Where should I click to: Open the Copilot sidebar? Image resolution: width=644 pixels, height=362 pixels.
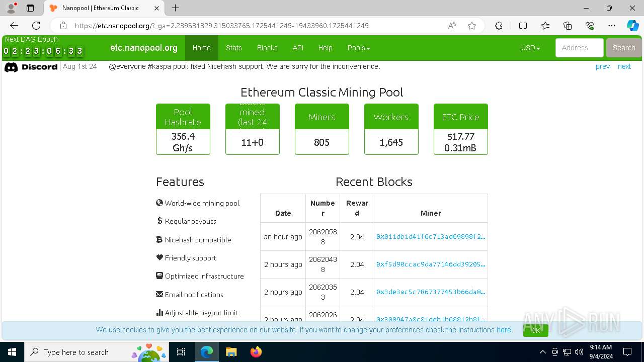(x=632, y=26)
